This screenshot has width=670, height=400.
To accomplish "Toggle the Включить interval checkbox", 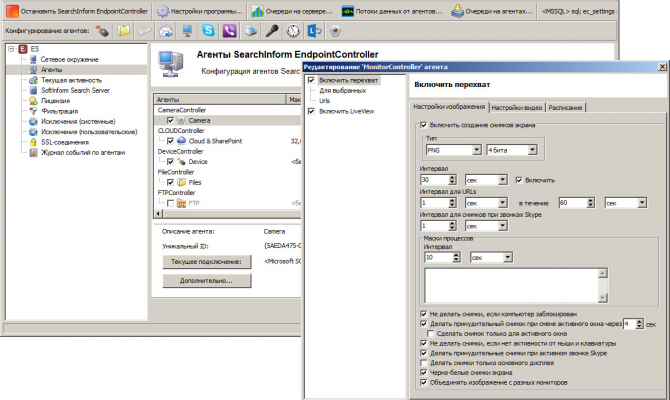I will click(x=519, y=180).
